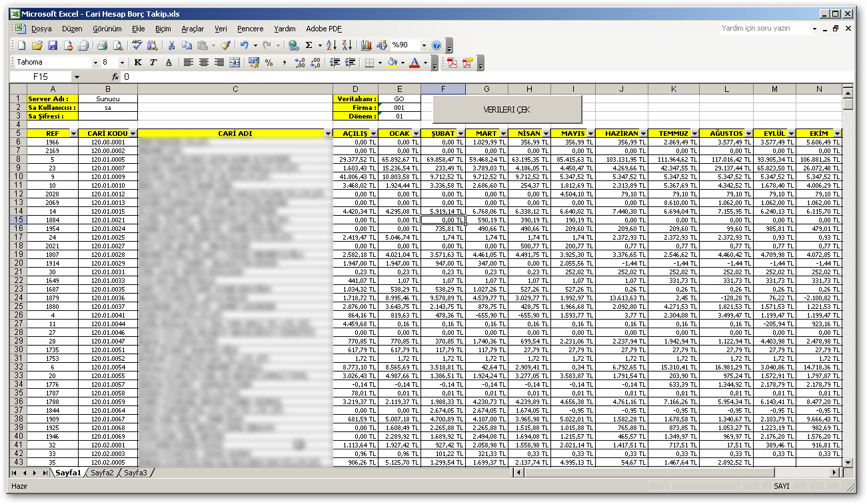Select the Format Painter brush icon

point(225,45)
